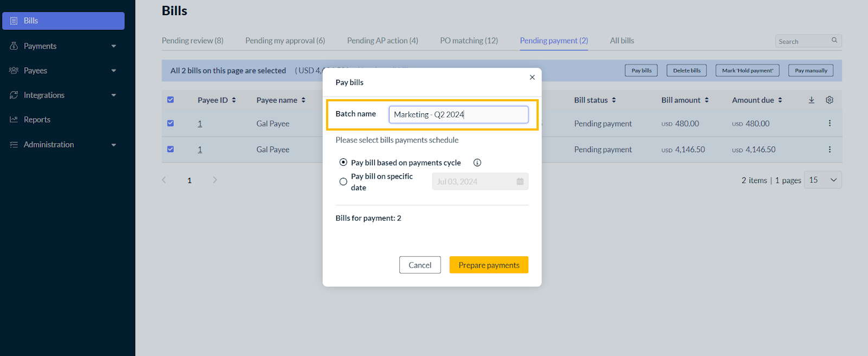The height and width of the screenshot is (356, 868).
Task: Click the Pay manually button
Action: click(x=811, y=70)
